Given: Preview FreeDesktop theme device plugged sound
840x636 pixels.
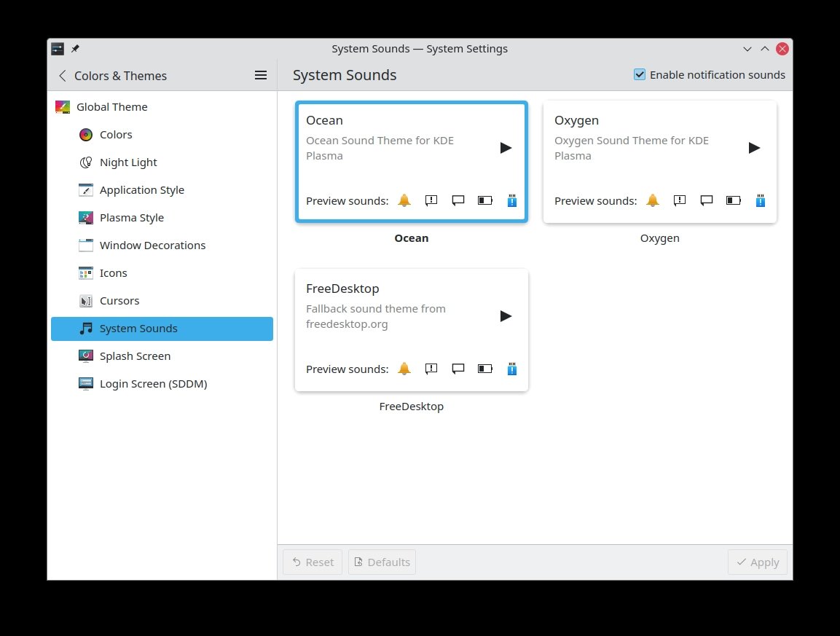Looking at the screenshot, I should [x=511, y=369].
